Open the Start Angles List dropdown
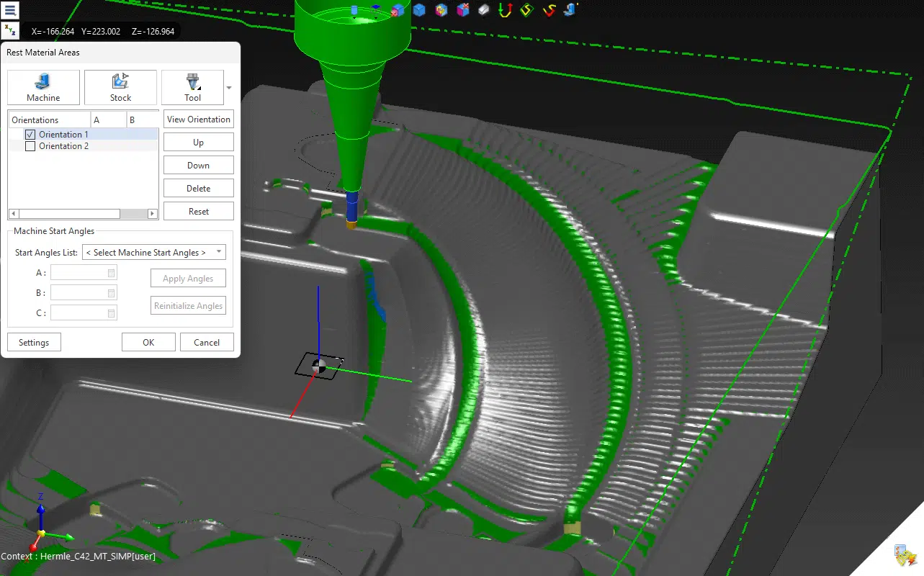Screen dimensions: 924x576 coord(154,252)
